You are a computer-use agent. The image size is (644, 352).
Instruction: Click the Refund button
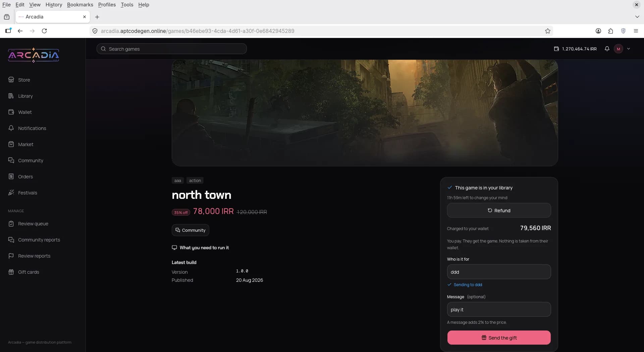(499, 210)
